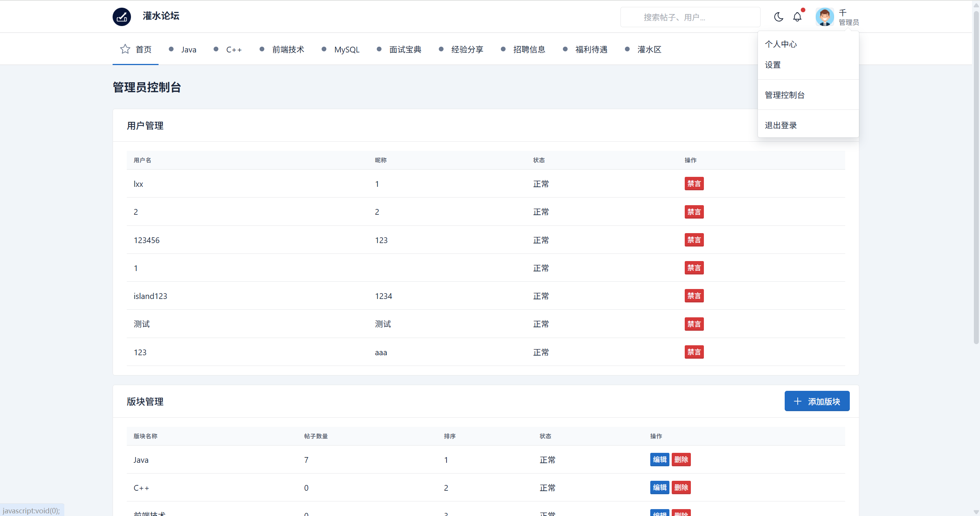Click the nickname cell 1234
The image size is (980, 516).
click(x=383, y=296)
